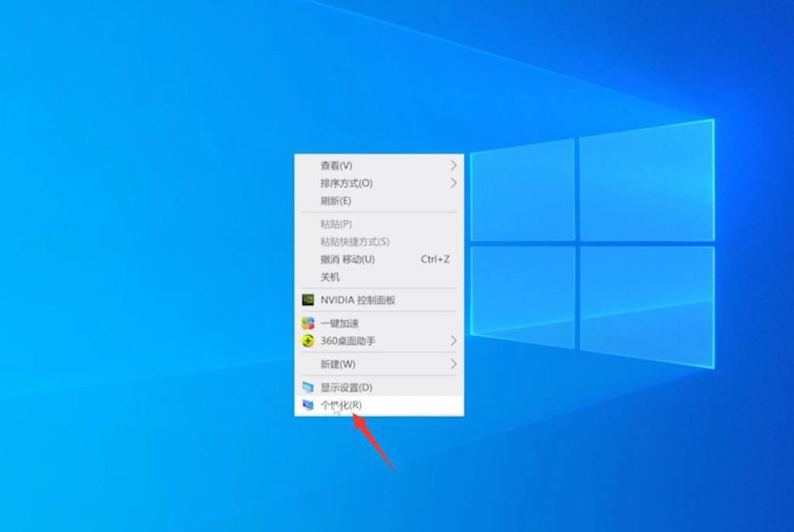Expand the 360桌面助手 submenu arrow
The width and height of the screenshot is (794, 532).
[x=453, y=341]
